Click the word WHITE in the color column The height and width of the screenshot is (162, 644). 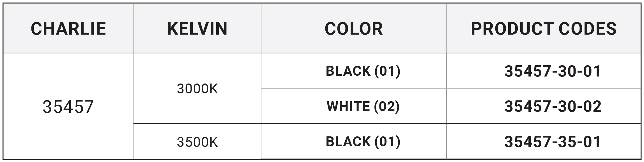(x=348, y=106)
